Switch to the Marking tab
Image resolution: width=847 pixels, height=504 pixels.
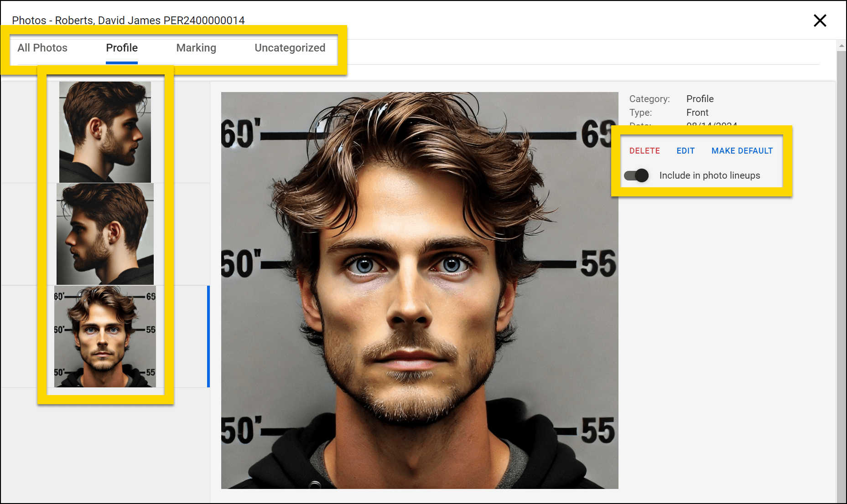tap(196, 47)
